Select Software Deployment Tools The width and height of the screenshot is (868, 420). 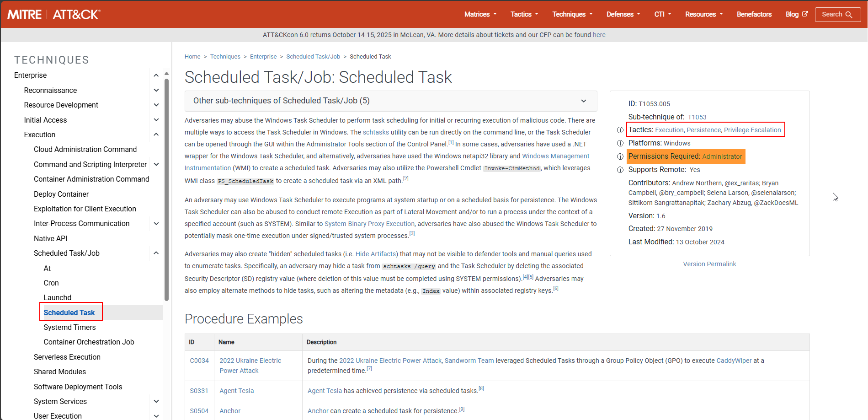pos(78,387)
